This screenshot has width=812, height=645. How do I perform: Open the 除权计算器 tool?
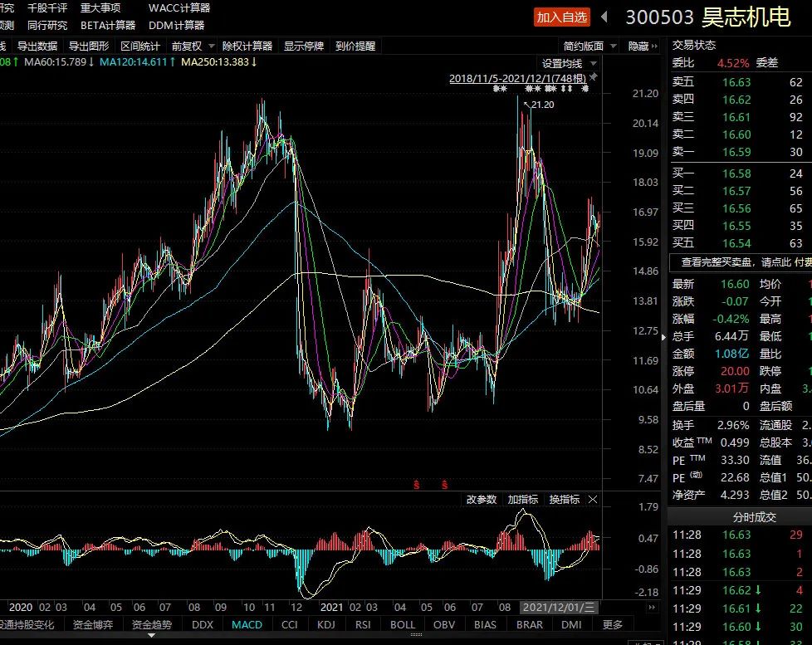pyautogui.click(x=247, y=46)
